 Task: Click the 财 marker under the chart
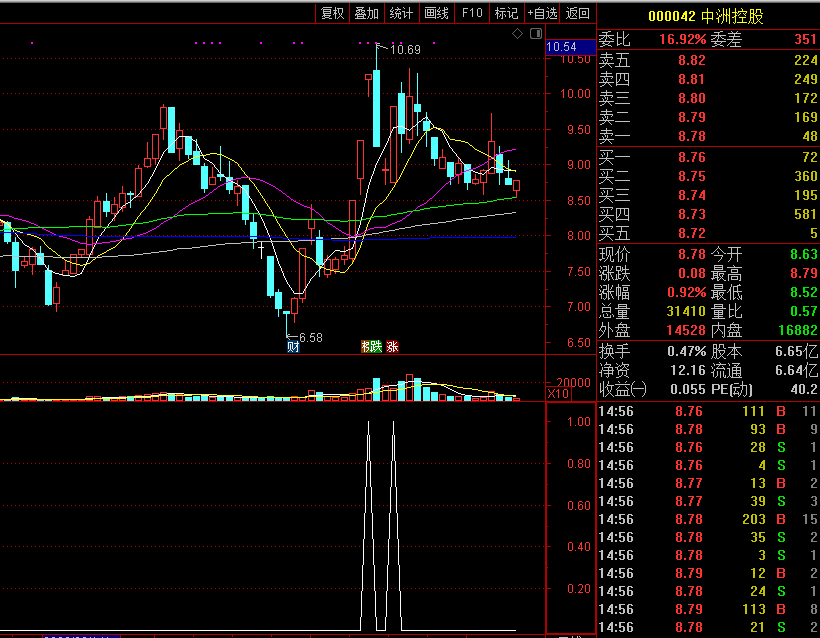pyautogui.click(x=293, y=347)
